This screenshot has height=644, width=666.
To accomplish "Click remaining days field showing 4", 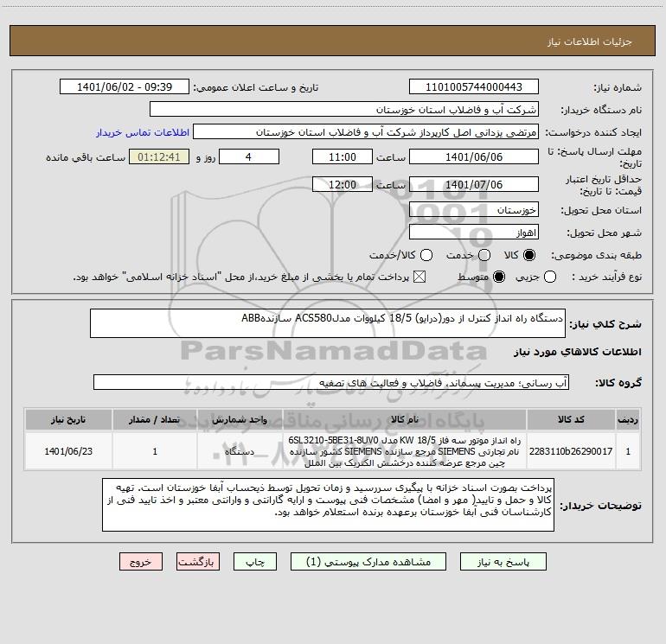I will pyautogui.click(x=249, y=156).
